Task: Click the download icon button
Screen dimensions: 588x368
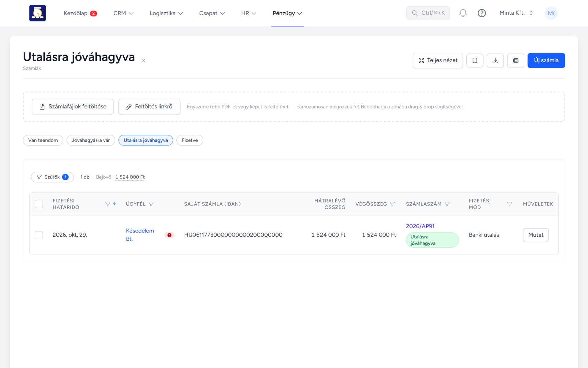Action: coord(495,60)
